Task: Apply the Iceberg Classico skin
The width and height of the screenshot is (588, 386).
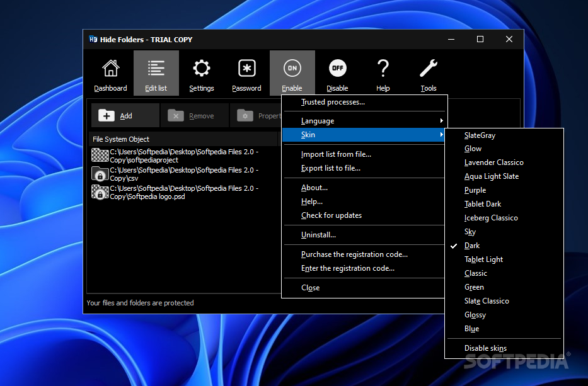Action: point(504,218)
